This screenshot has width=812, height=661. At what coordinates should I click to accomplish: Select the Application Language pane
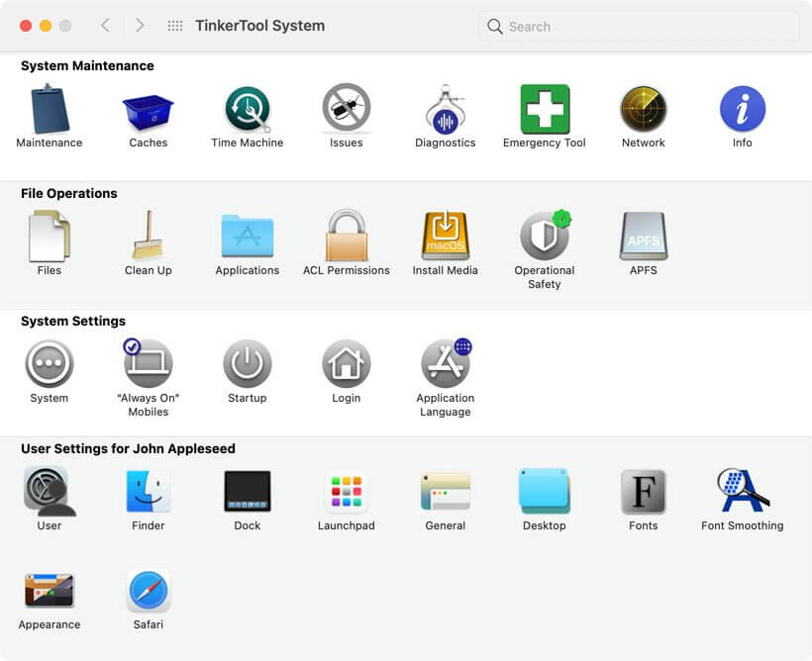pos(445,364)
